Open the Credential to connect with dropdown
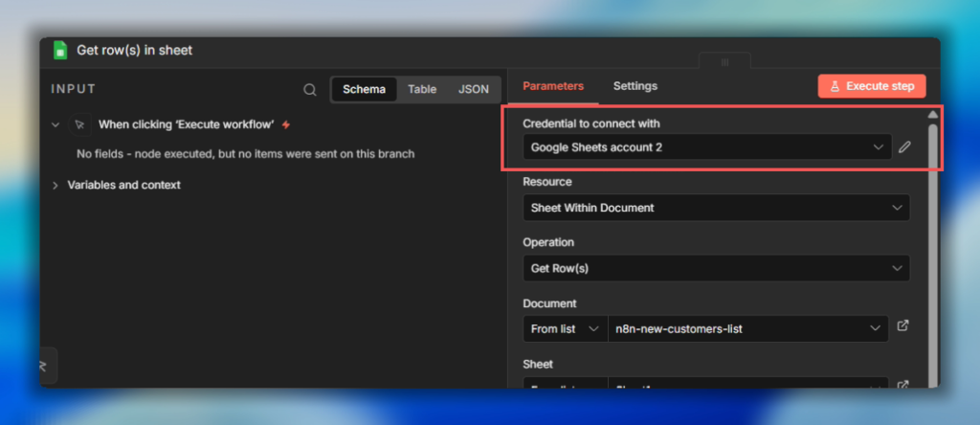This screenshot has height=425, width=980. [x=707, y=146]
